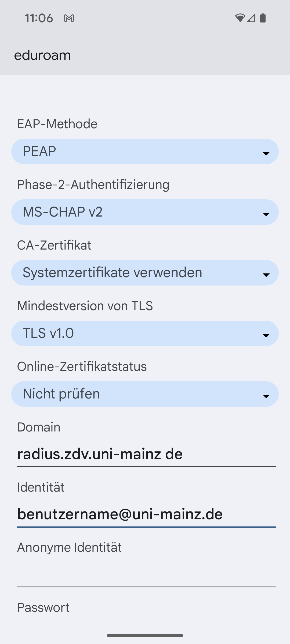This screenshot has width=290, height=644.
Task: Open the Phase-2-Authentifizierung dropdown
Action: (145, 212)
